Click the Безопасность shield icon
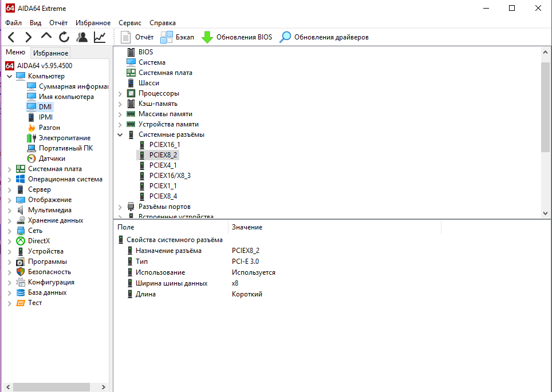 21,272
